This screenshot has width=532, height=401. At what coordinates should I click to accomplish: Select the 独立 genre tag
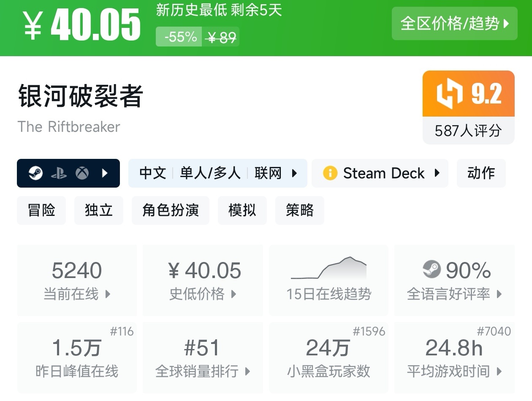[x=98, y=210]
